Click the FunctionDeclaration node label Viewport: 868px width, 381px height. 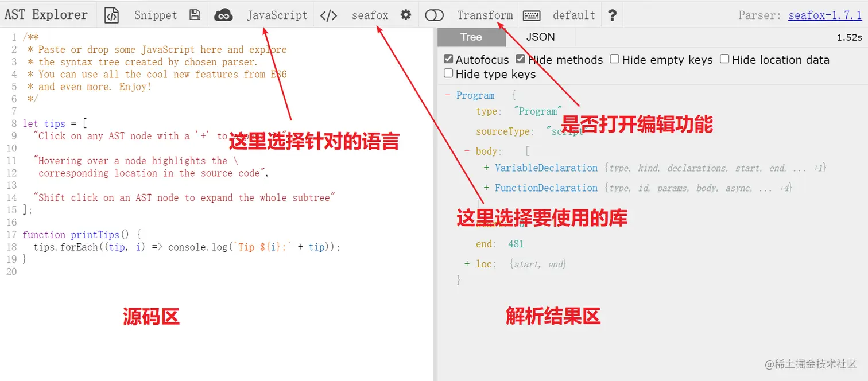click(546, 188)
